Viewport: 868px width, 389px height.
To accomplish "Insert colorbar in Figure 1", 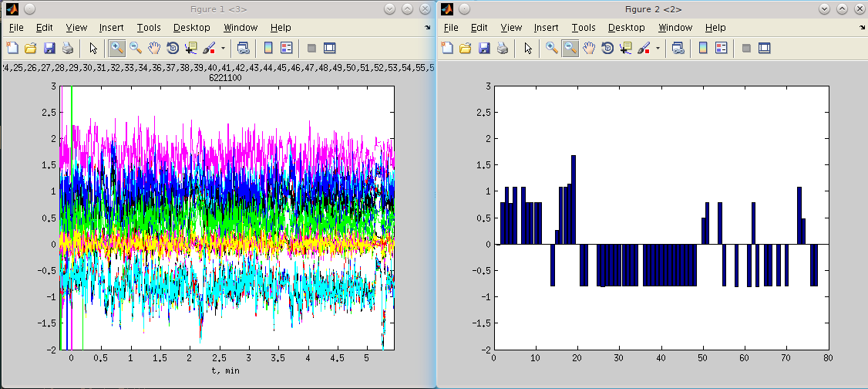I will [x=267, y=48].
